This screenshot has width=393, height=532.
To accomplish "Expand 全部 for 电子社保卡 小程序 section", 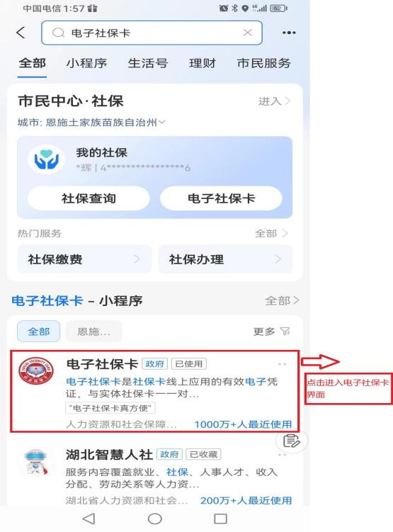I will pyautogui.click(x=282, y=300).
